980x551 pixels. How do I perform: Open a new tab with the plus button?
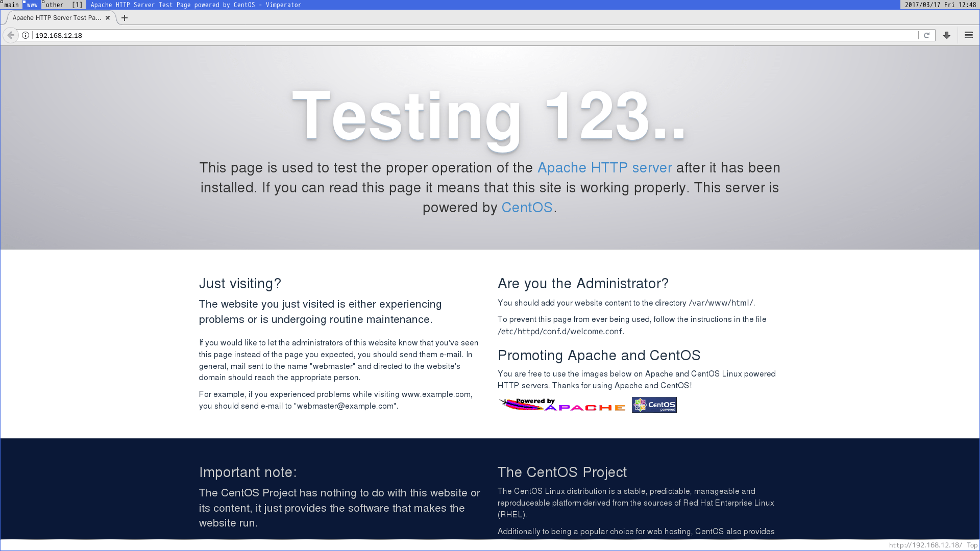pyautogui.click(x=125, y=18)
